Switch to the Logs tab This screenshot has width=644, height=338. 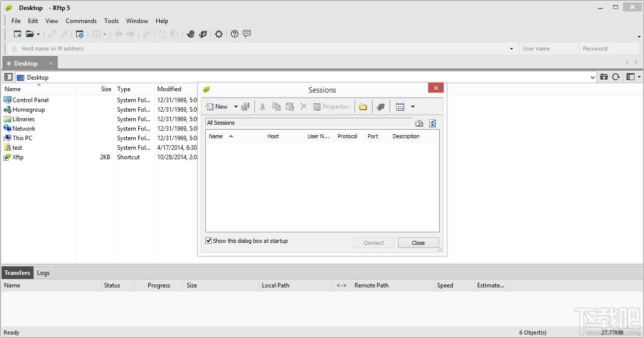43,272
